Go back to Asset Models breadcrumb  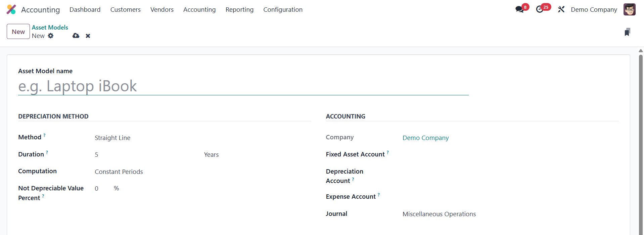[x=50, y=28]
